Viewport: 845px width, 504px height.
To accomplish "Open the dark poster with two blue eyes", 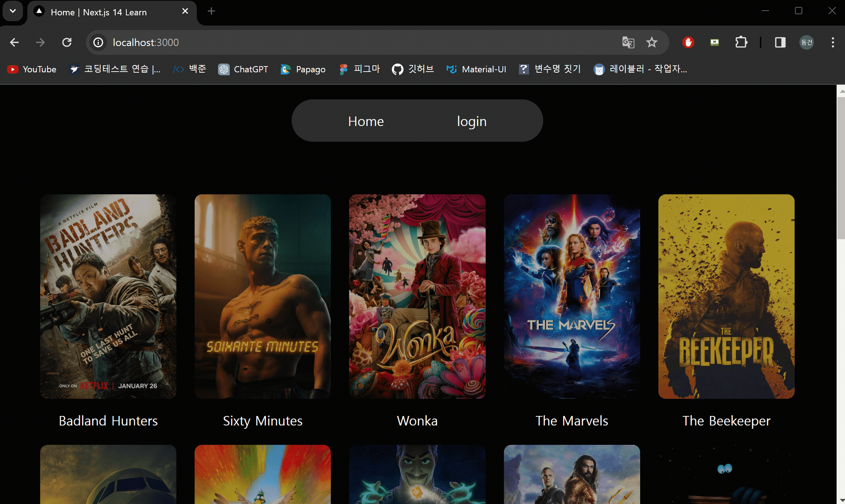I will [x=726, y=474].
